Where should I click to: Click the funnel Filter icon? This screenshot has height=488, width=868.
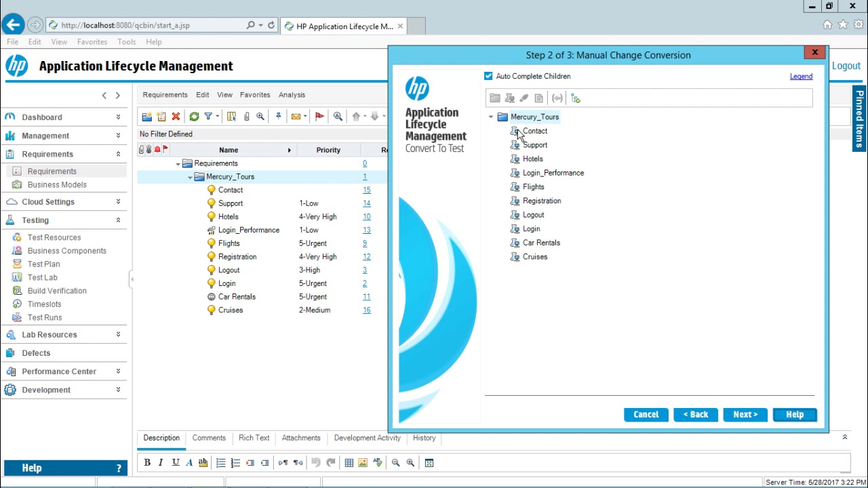pyautogui.click(x=208, y=117)
